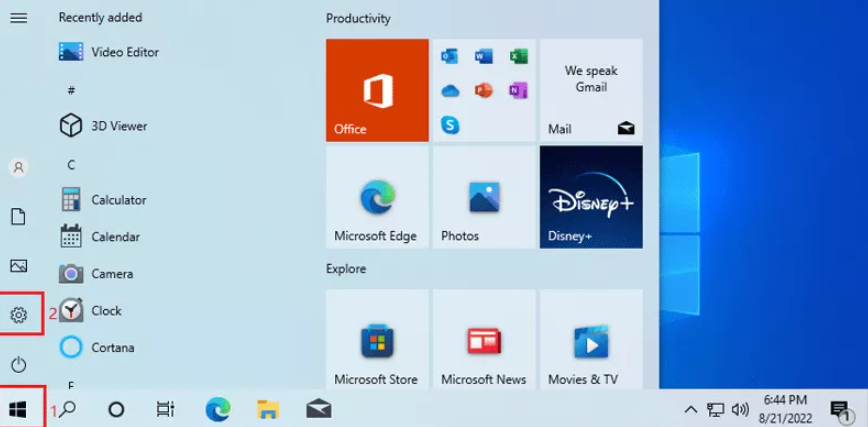The height and width of the screenshot is (427, 868).
Task: Launch Calculator from app list
Action: [x=103, y=200]
